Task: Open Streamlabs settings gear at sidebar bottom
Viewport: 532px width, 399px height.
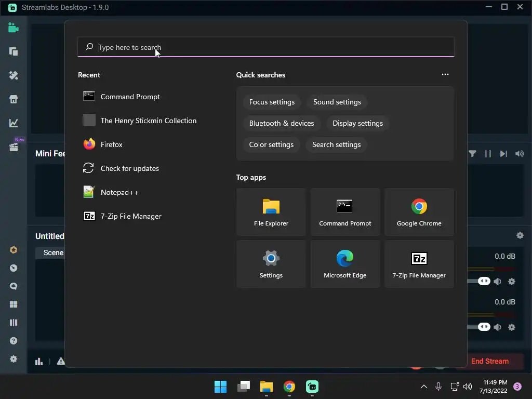Action: point(13,358)
